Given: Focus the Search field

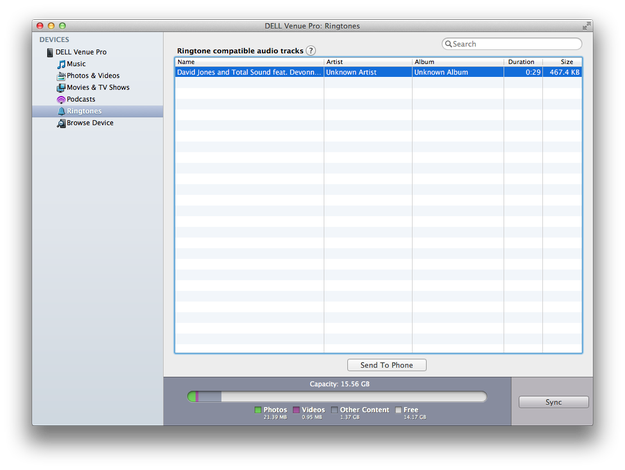Looking at the screenshot, I should pos(512,44).
